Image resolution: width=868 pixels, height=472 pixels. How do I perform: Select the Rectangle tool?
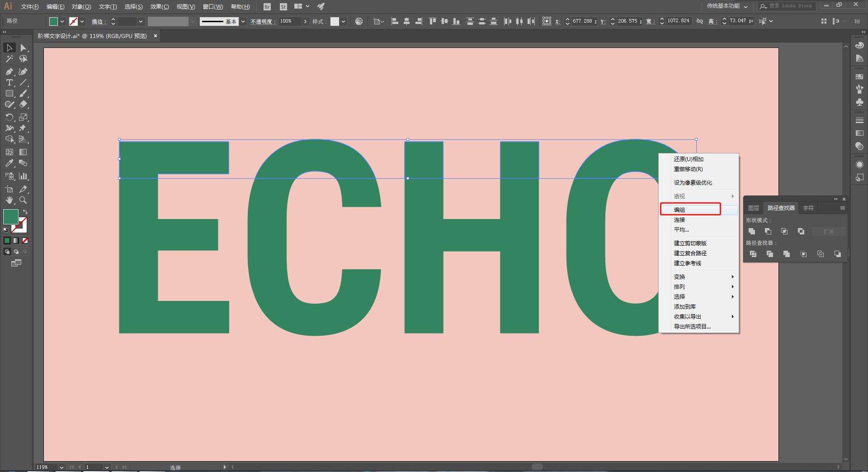(9, 93)
